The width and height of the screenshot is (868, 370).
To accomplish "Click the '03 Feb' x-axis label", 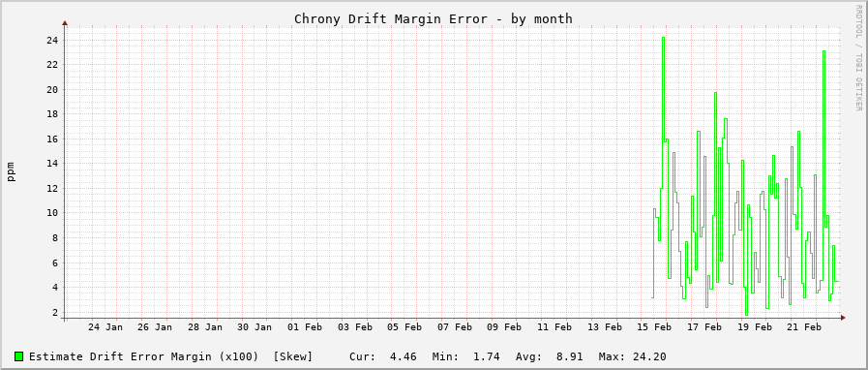I will point(355,327).
